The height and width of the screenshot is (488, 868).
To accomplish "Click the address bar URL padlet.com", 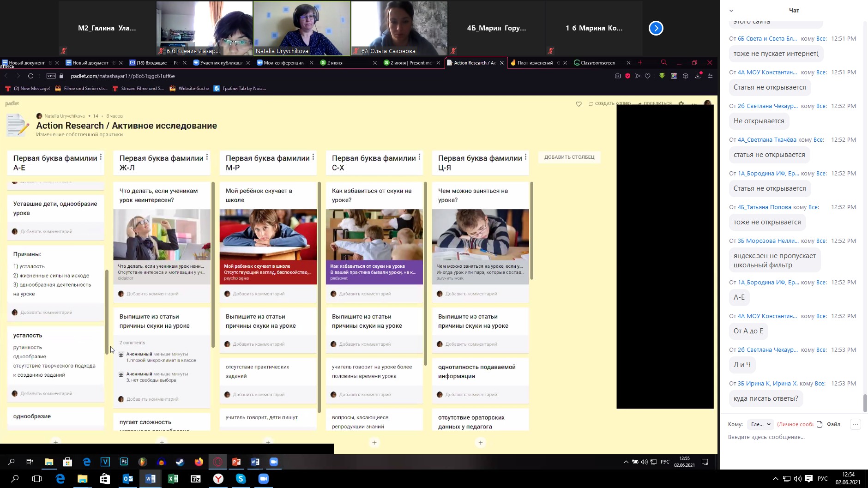I will [x=123, y=76].
